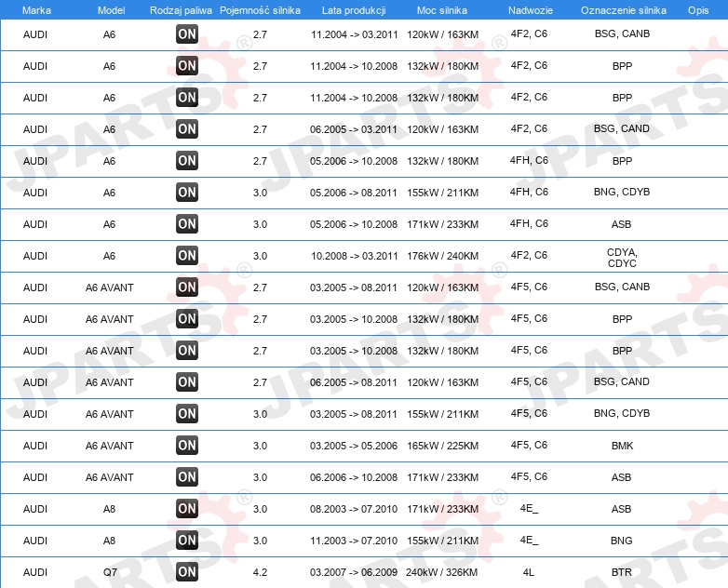Screen dimensions: 728x588
Task: Select the BTR engine code cell
Action: point(622,572)
